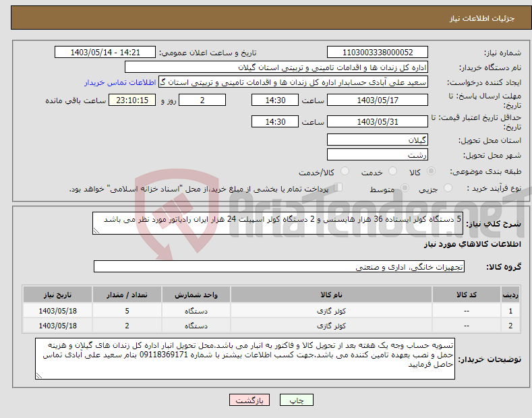Click the ردیف column header
Image resolution: width=532 pixels, height=418 pixels.
(510, 295)
